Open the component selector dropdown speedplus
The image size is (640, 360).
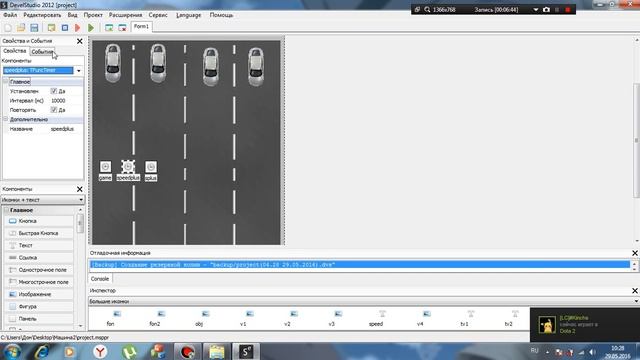[x=79, y=71]
